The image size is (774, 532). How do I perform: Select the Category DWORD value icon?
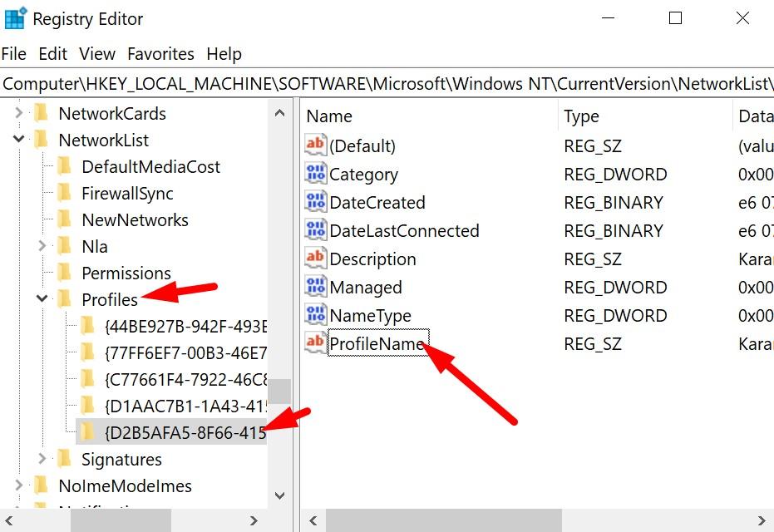(x=315, y=174)
